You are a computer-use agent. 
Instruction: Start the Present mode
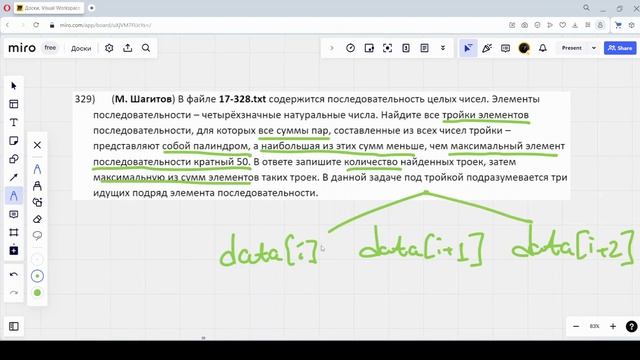pos(571,48)
